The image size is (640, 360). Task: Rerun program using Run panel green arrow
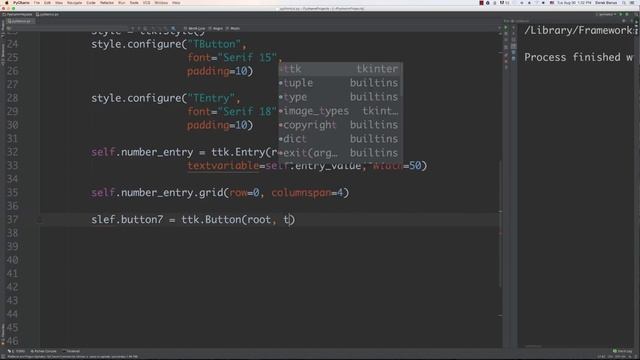coord(506,28)
